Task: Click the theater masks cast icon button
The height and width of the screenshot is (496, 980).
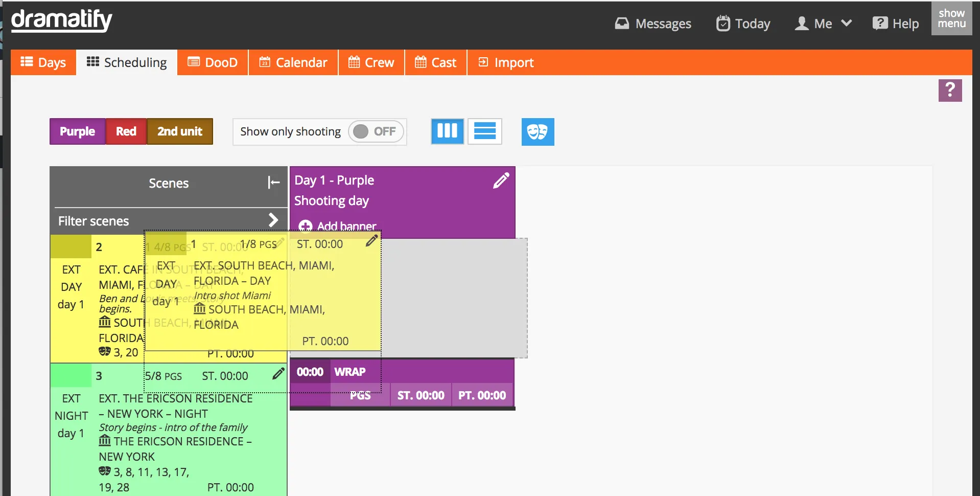Action: click(x=538, y=132)
